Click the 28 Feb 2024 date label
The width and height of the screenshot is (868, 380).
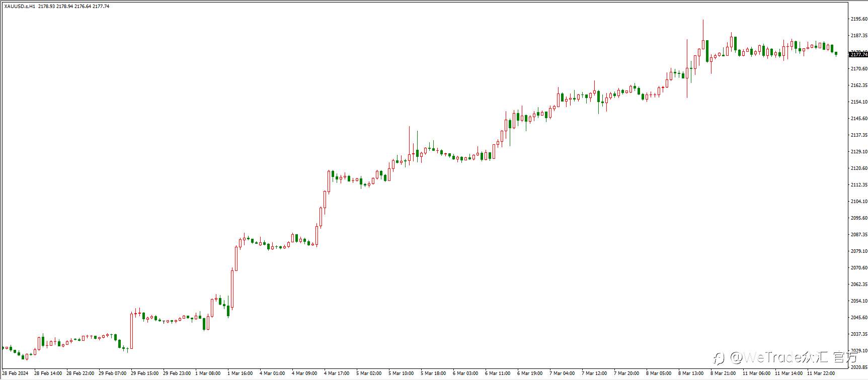pyautogui.click(x=15, y=373)
